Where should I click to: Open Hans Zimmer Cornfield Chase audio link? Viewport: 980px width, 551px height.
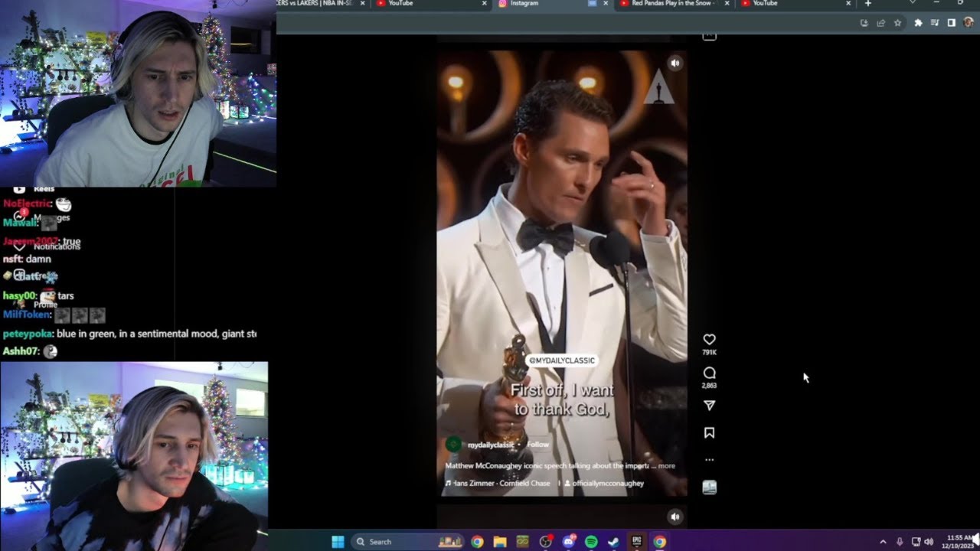click(x=498, y=484)
